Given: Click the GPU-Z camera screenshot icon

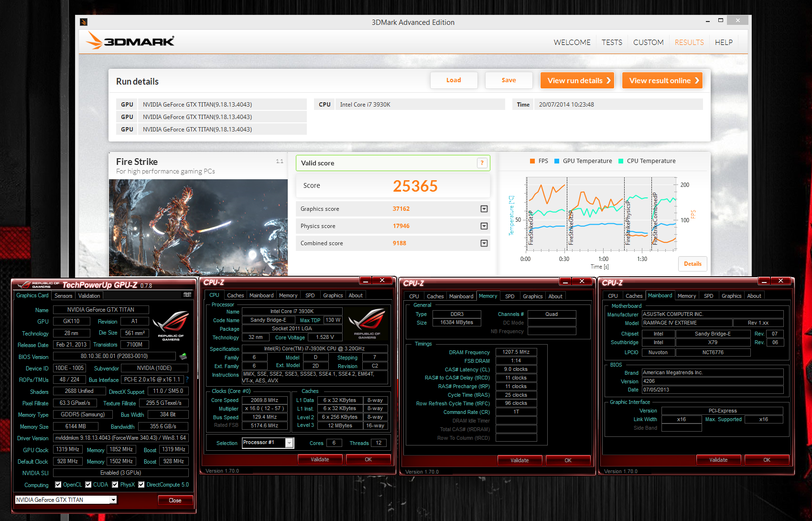Looking at the screenshot, I should click(187, 295).
